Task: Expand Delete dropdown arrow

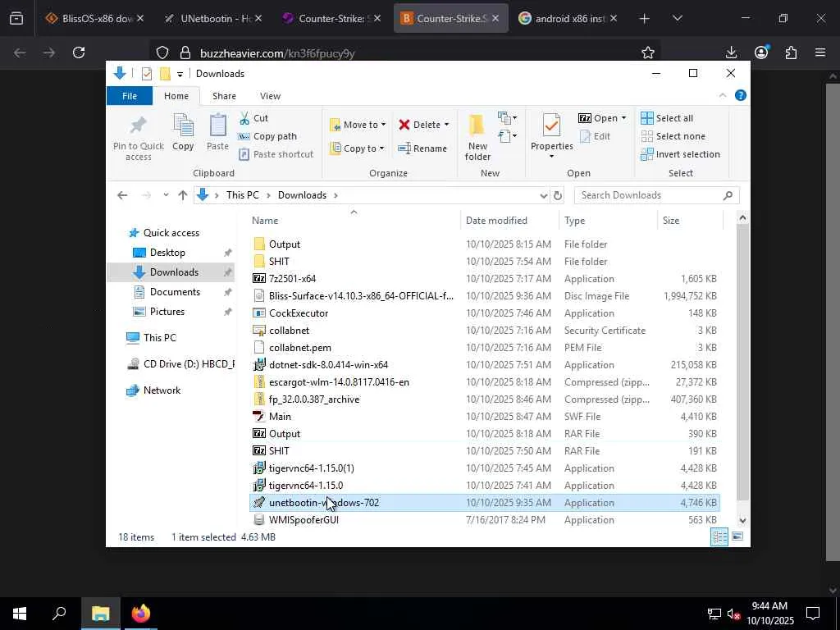Action: point(447,125)
